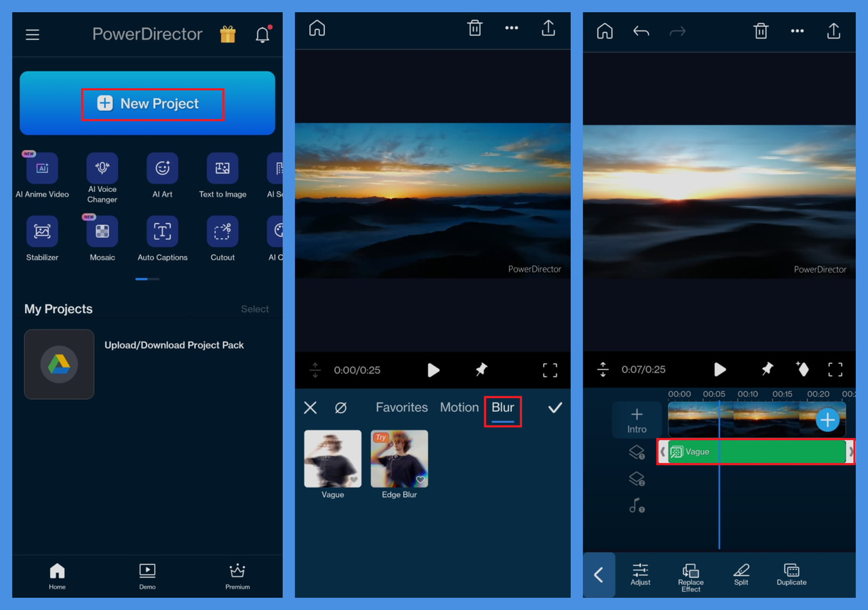868x610 pixels.
Task: Select the Blur effects tab
Action: [x=502, y=407]
